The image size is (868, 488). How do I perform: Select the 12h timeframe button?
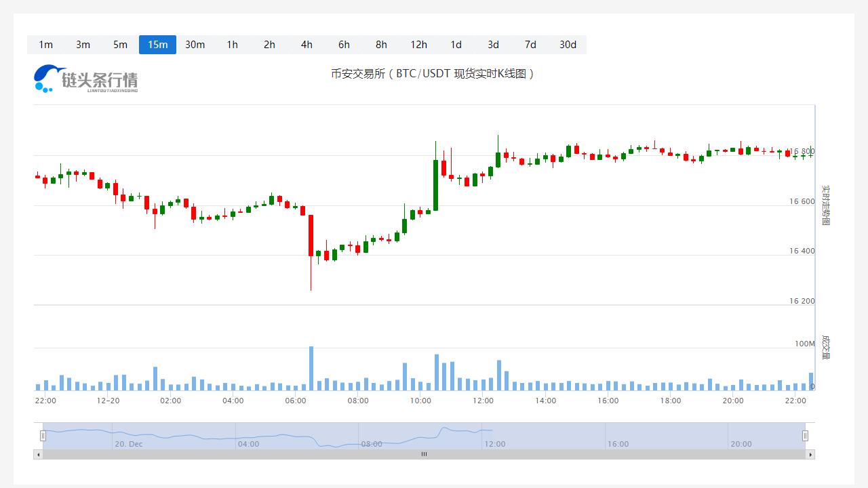pyautogui.click(x=418, y=45)
